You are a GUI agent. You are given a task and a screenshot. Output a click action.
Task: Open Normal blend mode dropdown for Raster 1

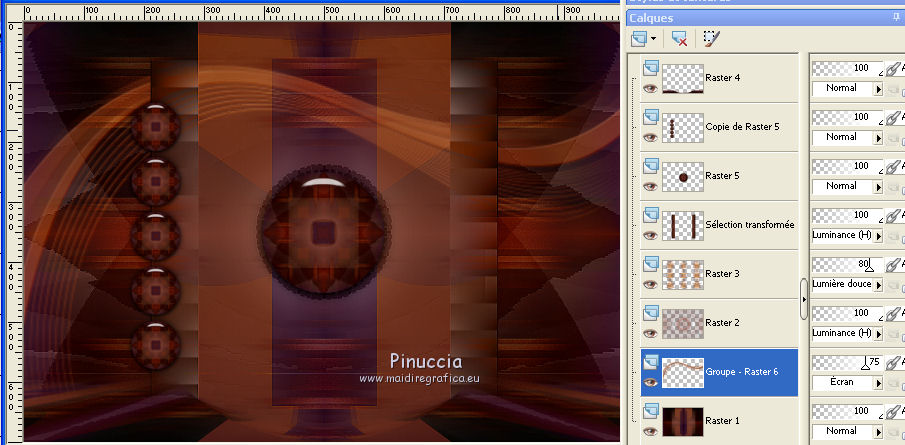pos(879,432)
